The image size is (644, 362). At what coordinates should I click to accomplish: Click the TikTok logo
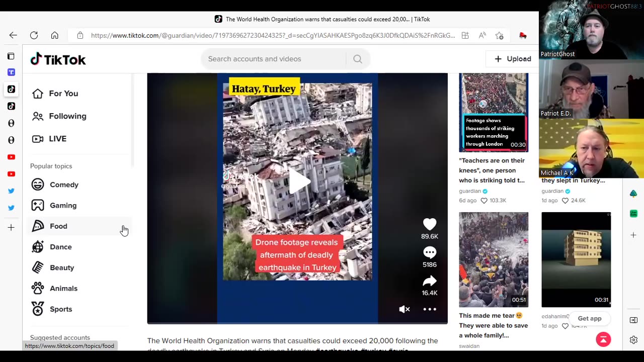[x=58, y=59]
